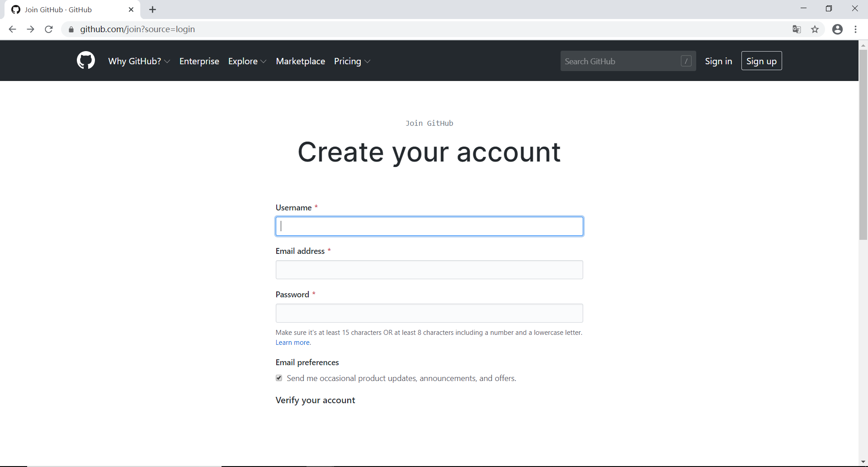
Task: Click the browser forward arrow
Action: (30, 29)
